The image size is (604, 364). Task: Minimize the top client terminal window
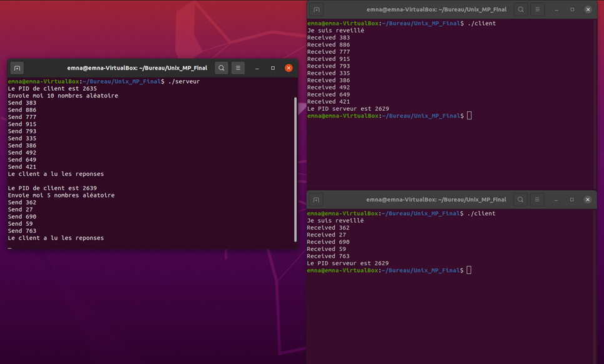pos(556,9)
